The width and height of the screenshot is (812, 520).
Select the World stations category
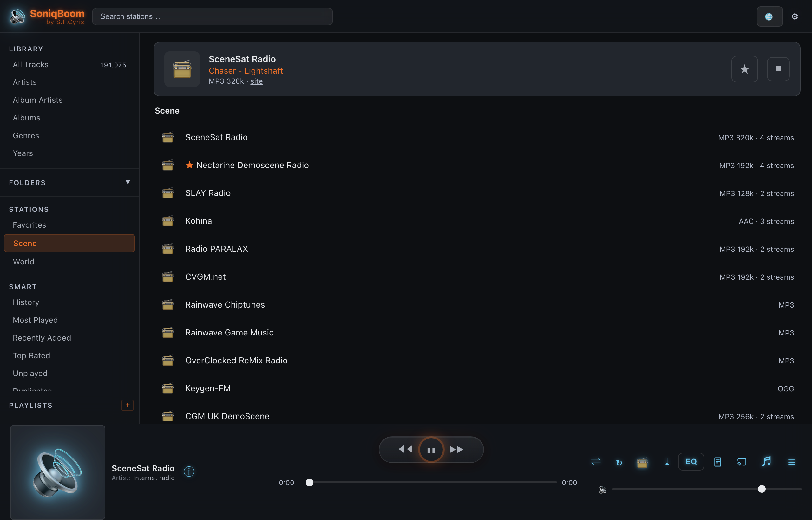point(69,262)
